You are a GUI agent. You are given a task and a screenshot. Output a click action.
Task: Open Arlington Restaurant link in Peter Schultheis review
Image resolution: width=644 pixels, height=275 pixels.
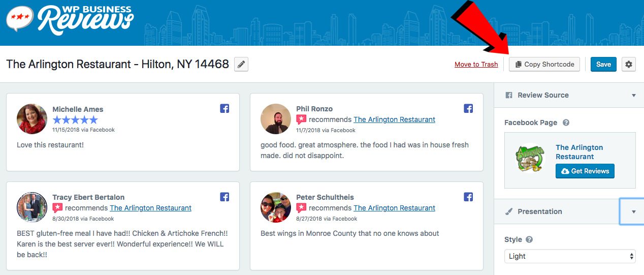[394, 208]
